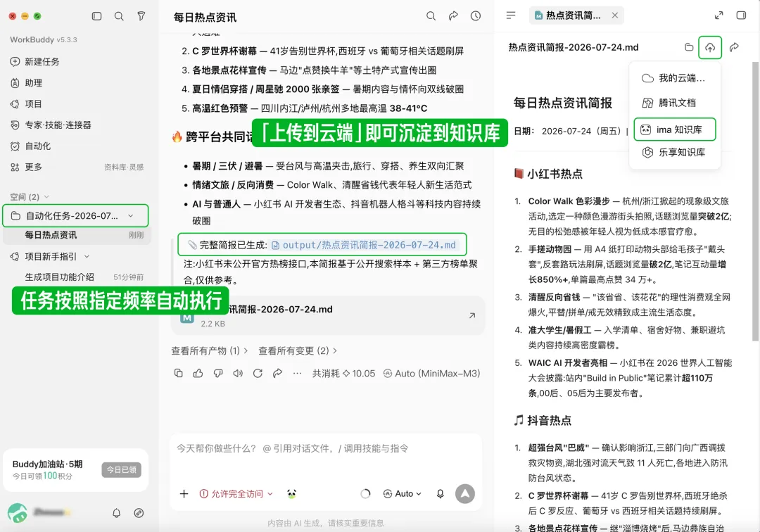Toggle the right side panel icon
Viewport: 760px width, 532px height.
point(741,15)
